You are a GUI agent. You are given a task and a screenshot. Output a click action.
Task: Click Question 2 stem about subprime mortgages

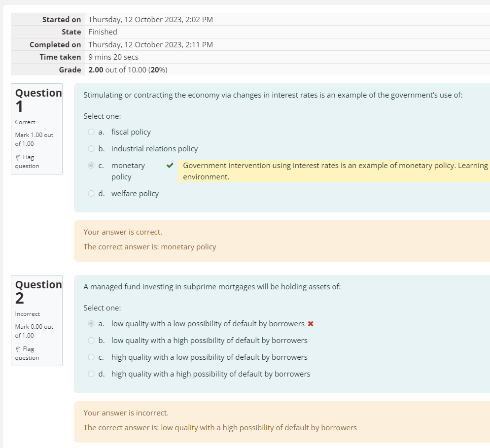(x=212, y=287)
